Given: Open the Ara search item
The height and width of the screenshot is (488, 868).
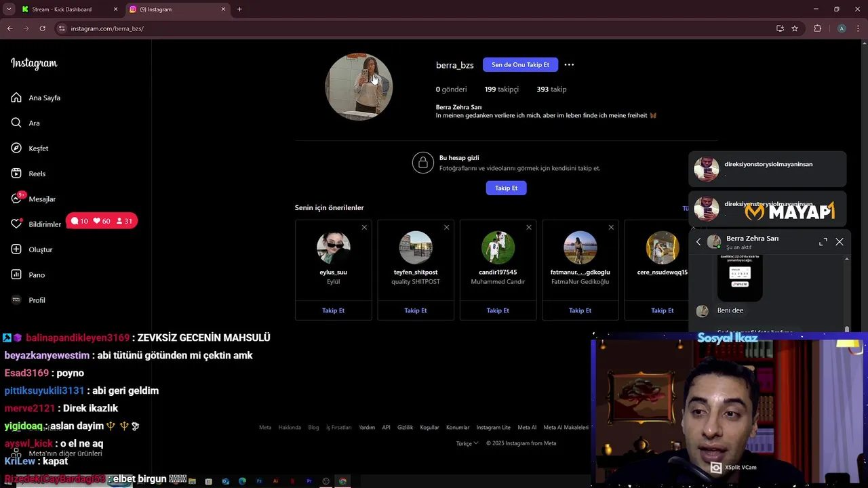Looking at the screenshot, I should pyautogui.click(x=26, y=123).
